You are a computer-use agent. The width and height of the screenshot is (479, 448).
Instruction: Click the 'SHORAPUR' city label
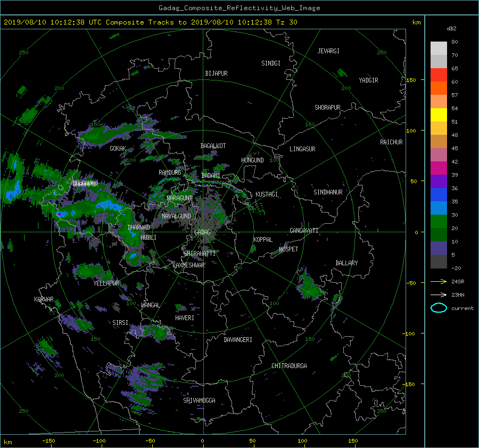pos(327,108)
